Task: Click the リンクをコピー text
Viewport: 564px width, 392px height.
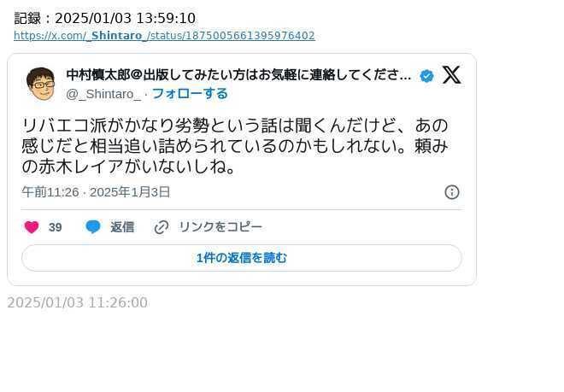Action: pos(220,227)
